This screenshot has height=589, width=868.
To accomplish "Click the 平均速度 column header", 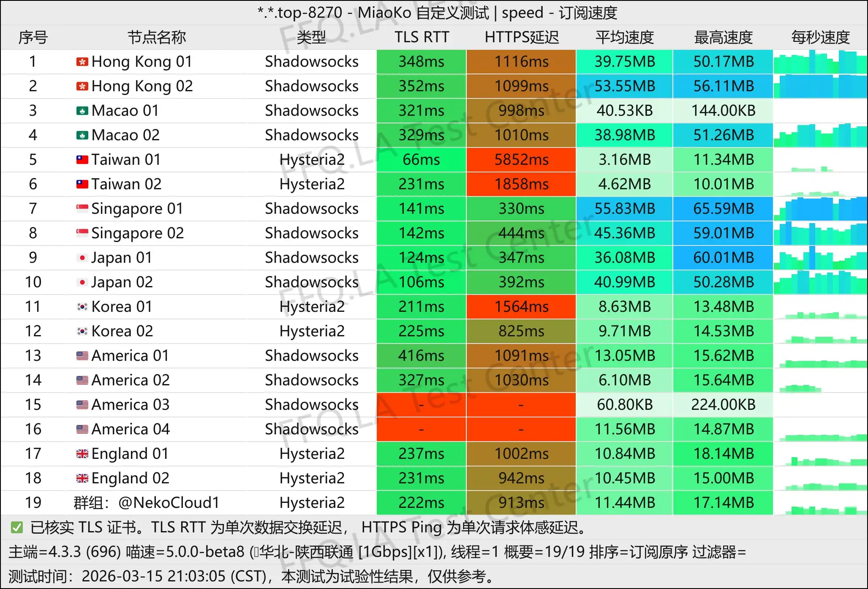I will (x=624, y=38).
